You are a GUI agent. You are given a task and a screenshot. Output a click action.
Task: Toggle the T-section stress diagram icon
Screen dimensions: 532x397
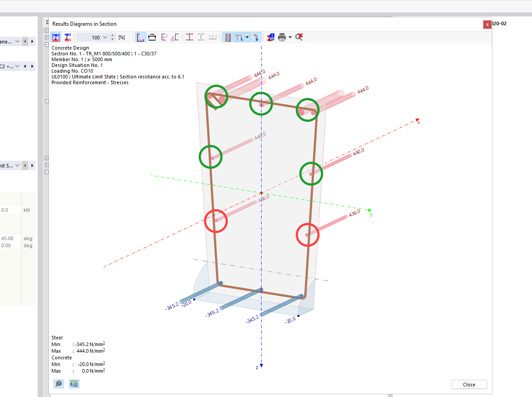pyautogui.click(x=239, y=37)
